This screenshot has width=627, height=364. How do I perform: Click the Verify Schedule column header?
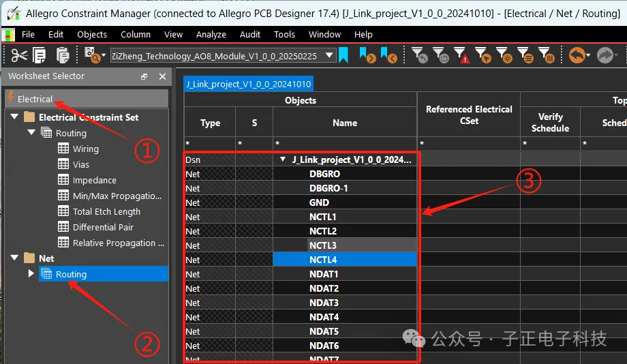(550, 123)
